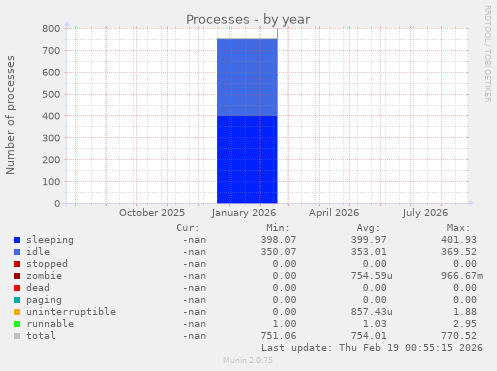Click the sleeping avg value 399.97
The width and height of the screenshot is (497, 371).
coord(369,240)
